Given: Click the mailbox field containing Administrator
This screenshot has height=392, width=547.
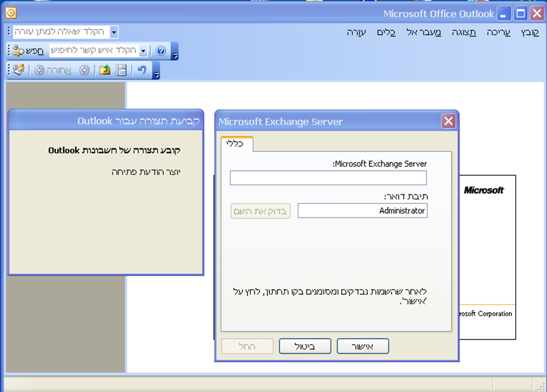Looking at the screenshot, I should (362, 211).
